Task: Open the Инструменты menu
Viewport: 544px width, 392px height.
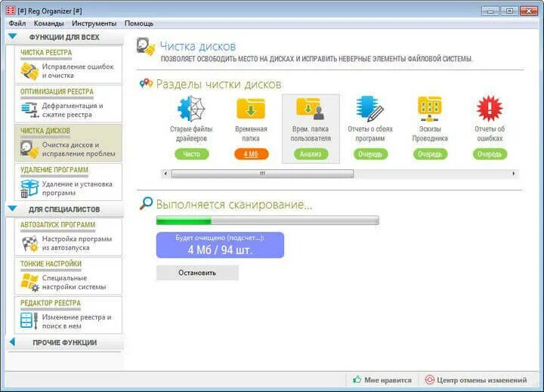Action: (x=94, y=23)
